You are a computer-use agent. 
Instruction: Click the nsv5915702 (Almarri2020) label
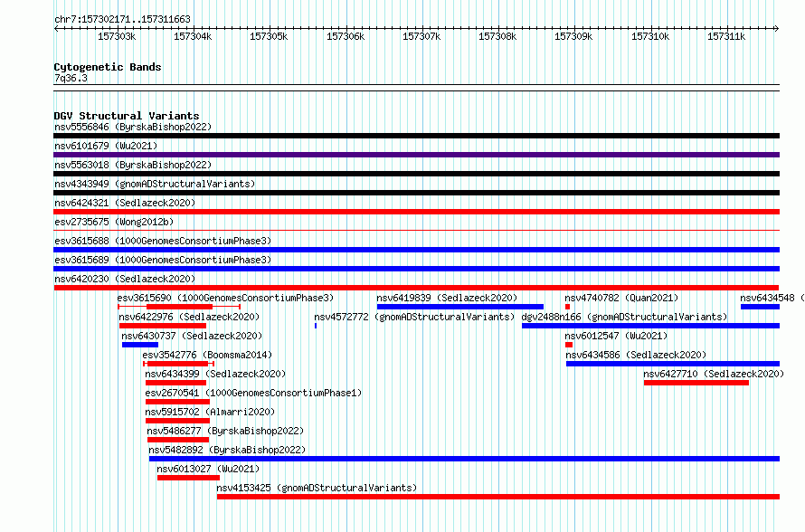pyautogui.click(x=210, y=412)
